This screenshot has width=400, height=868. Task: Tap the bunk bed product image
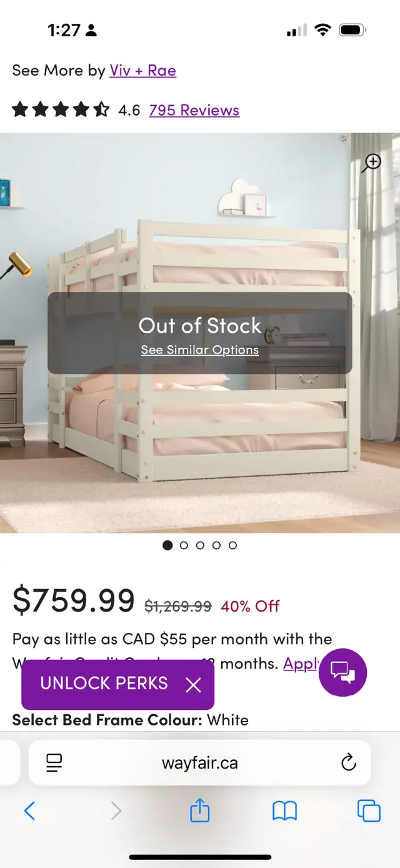(x=200, y=333)
